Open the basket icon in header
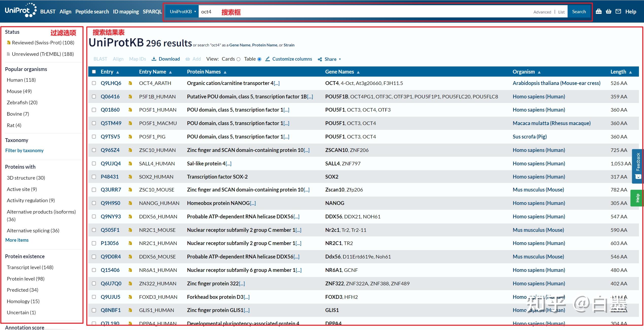The image size is (644, 330). point(608,11)
